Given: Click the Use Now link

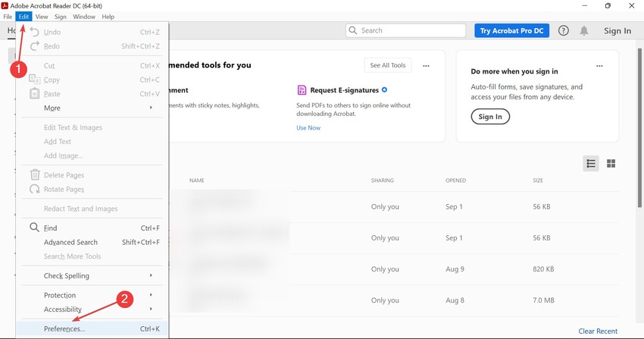Looking at the screenshot, I should tap(308, 128).
